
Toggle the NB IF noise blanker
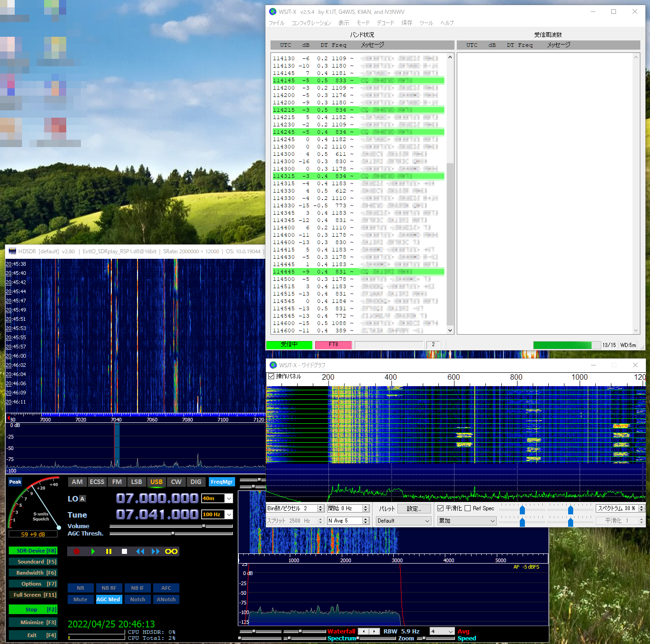[x=138, y=588]
